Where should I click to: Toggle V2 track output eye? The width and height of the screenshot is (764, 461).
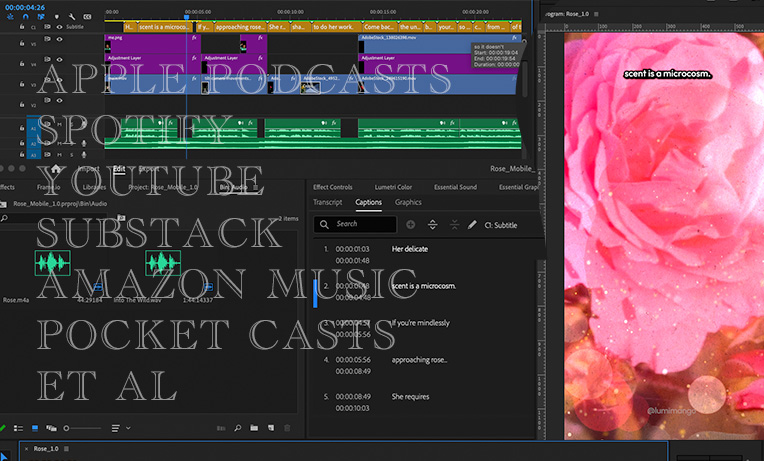59,100
